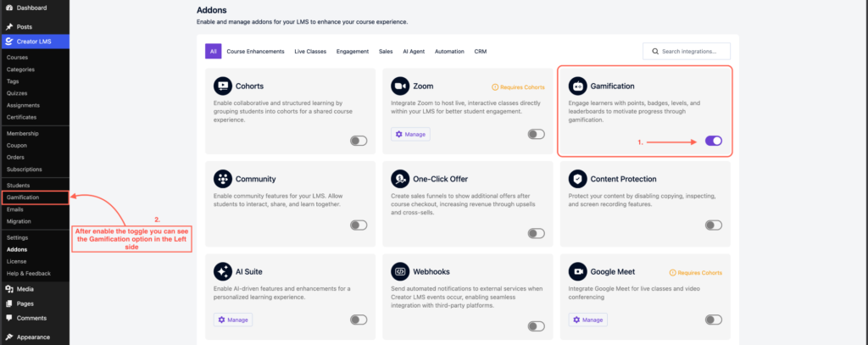Disable the Gamification addon toggle
Image resolution: width=868 pixels, height=345 pixels.
tap(714, 141)
